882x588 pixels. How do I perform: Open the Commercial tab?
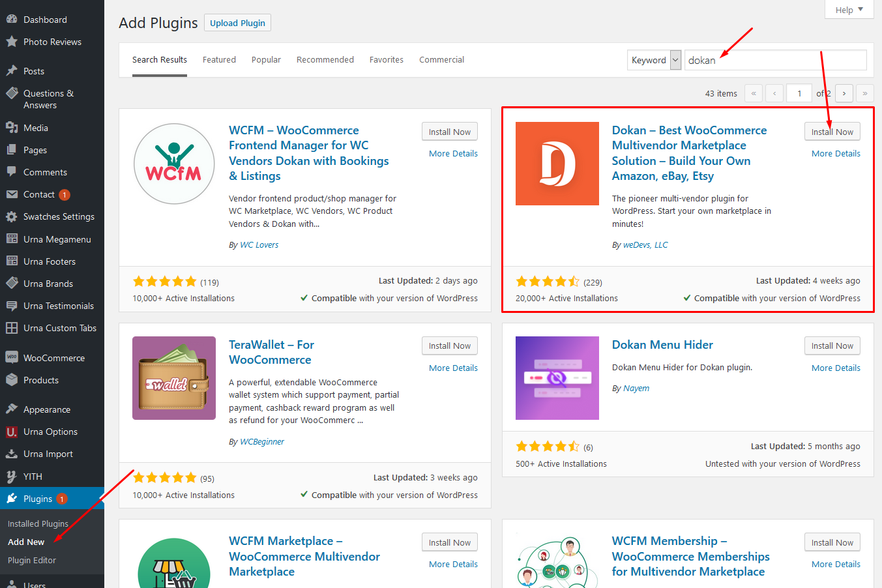(441, 59)
